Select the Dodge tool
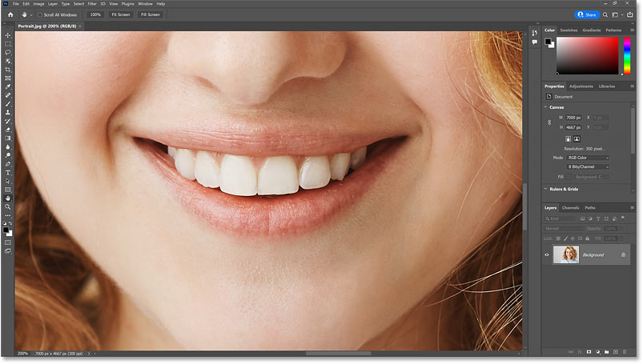This screenshot has width=643, height=364. tap(8, 155)
